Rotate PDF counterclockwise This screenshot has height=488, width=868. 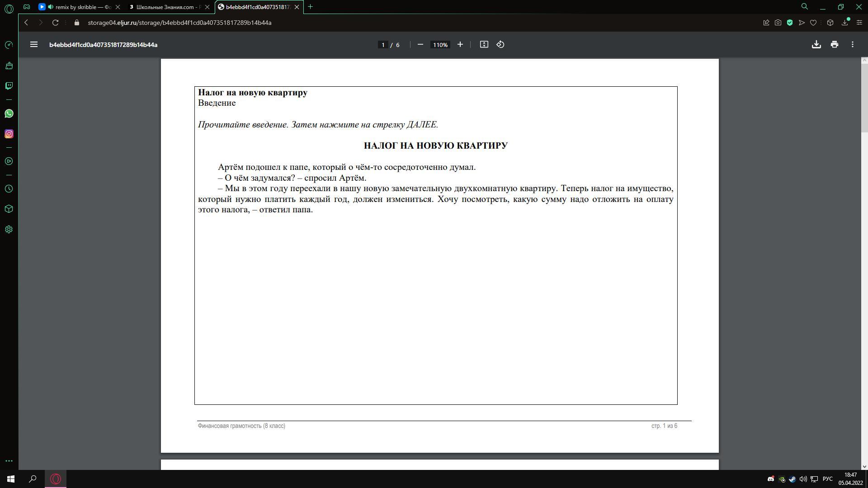click(500, 44)
